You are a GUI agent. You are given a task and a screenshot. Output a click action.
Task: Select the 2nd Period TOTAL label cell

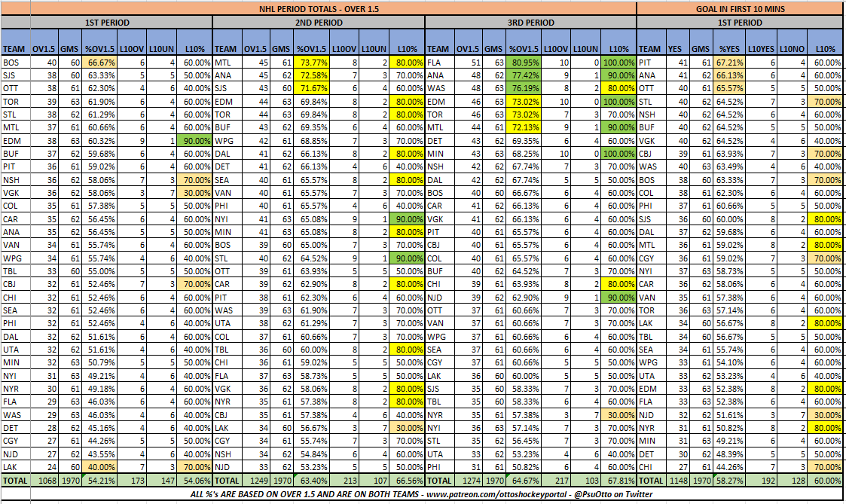[227, 480]
